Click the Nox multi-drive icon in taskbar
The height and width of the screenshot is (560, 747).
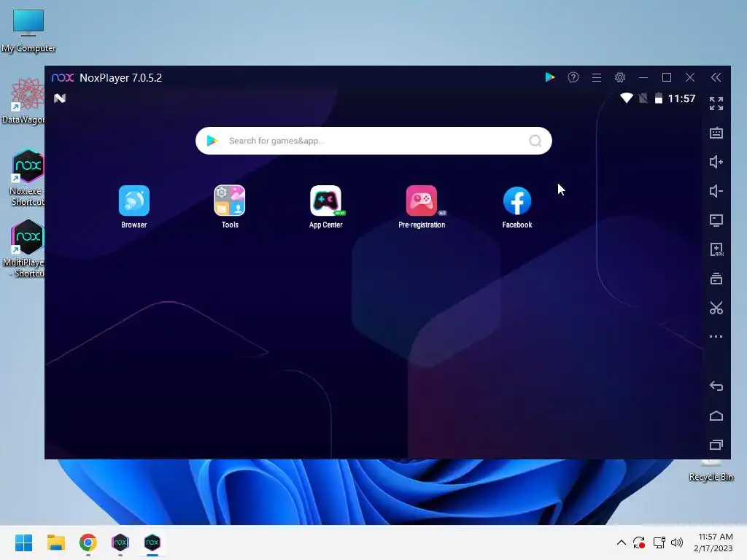(x=120, y=542)
